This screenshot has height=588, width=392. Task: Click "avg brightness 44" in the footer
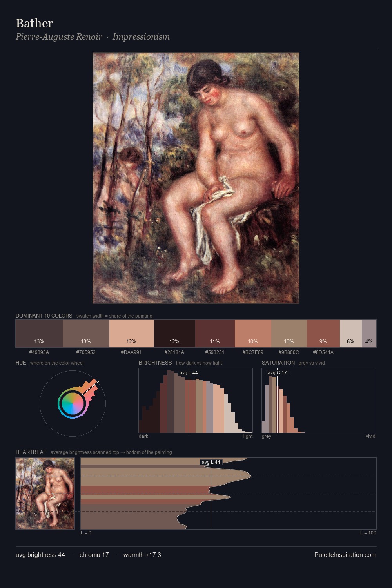tap(40, 555)
